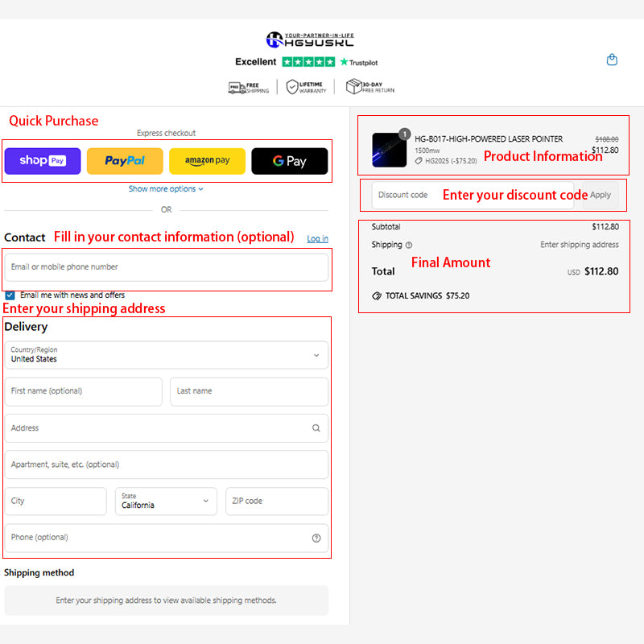Screen dimensions: 644x644
Task: Open the shopping bag cart icon
Action: coord(612,60)
